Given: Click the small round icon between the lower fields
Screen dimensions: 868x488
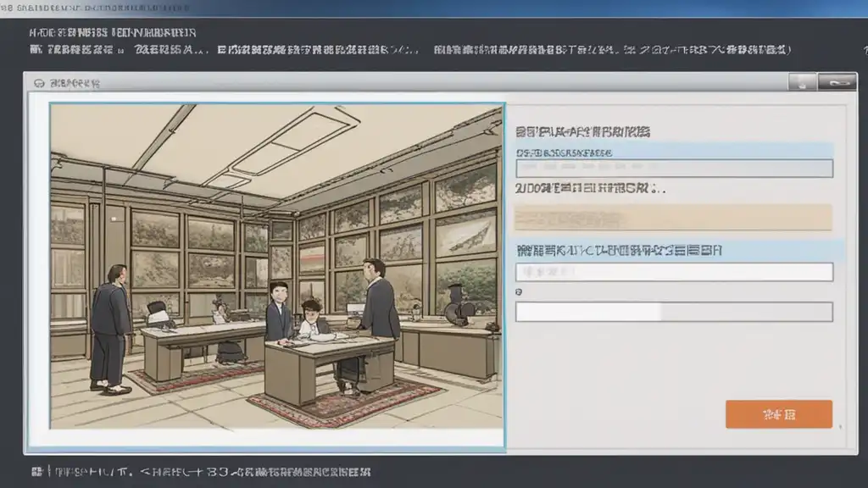Looking at the screenshot, I should click(519, 291).
